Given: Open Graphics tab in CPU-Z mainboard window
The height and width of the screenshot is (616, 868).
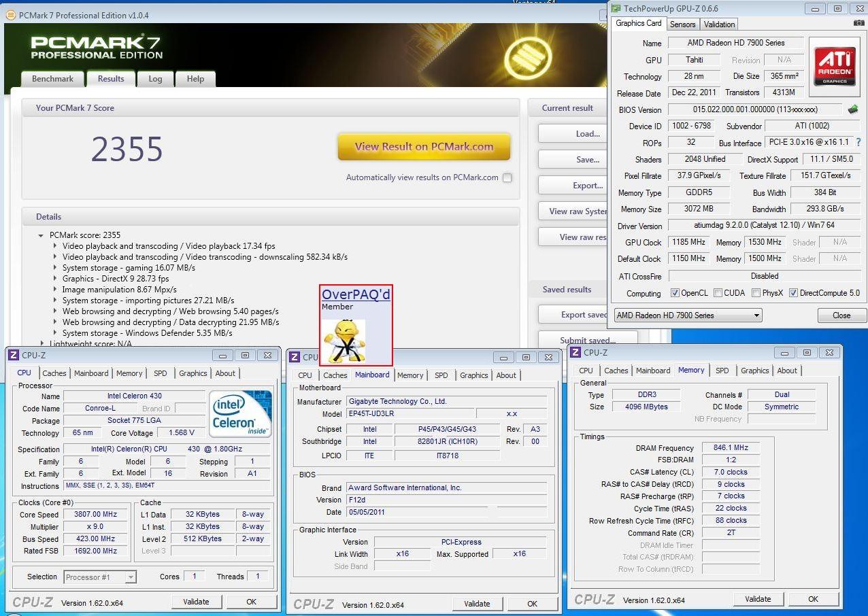Looking at the screenshot, I should click(x=474, y=375).
